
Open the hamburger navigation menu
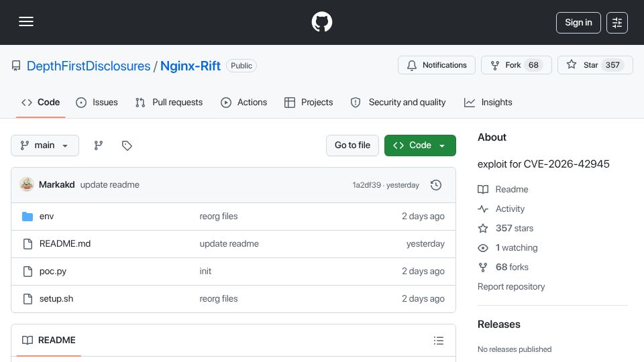pos(26,21)
